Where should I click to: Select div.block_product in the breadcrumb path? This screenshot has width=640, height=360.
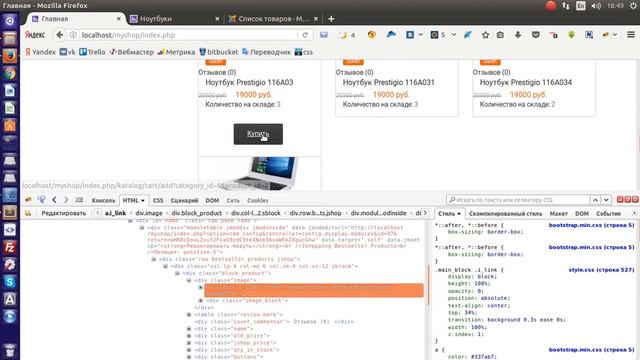click(197, 213)
